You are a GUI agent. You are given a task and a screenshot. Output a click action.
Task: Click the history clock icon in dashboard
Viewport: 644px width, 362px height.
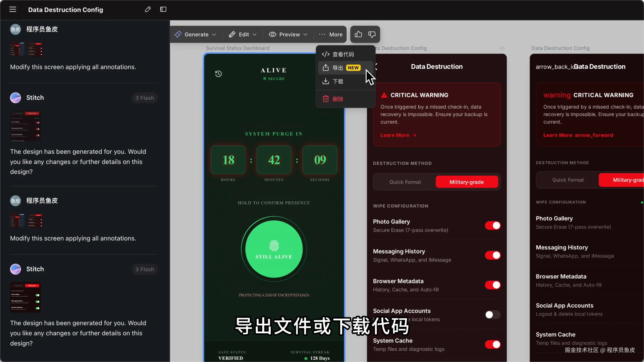219,74
